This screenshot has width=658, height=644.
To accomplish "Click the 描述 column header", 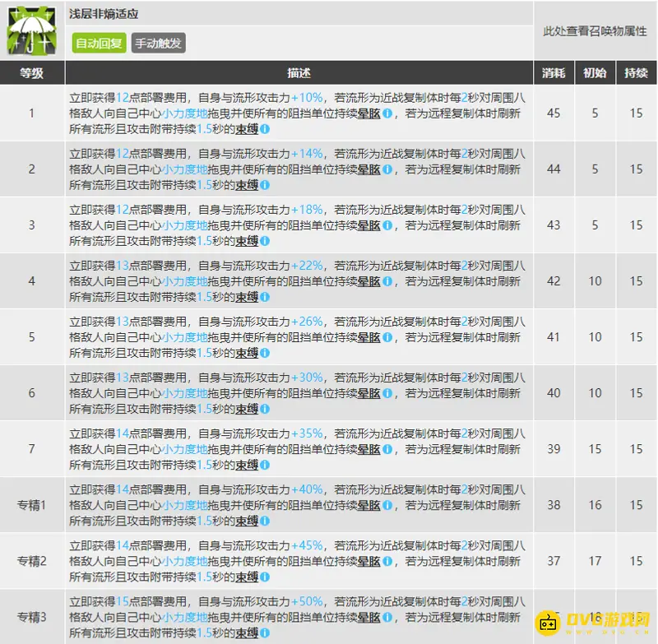I will (x=299, y=73).
